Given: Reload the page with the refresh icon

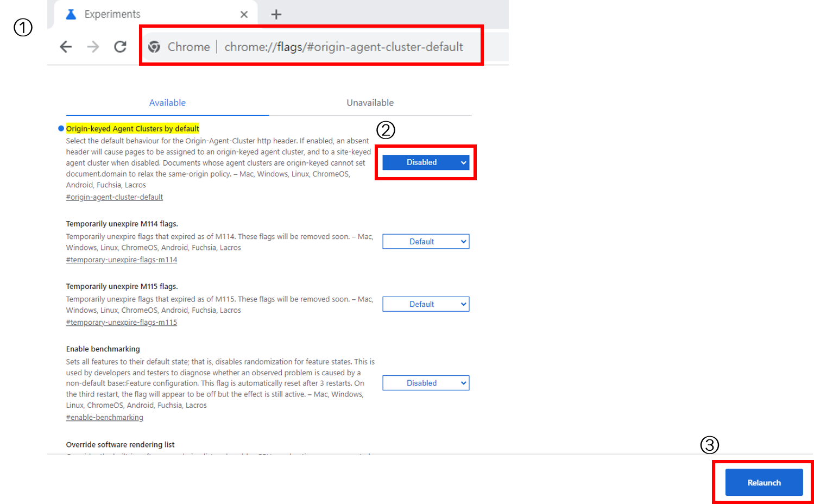Looking at the screenshot, I should (120, 47).
